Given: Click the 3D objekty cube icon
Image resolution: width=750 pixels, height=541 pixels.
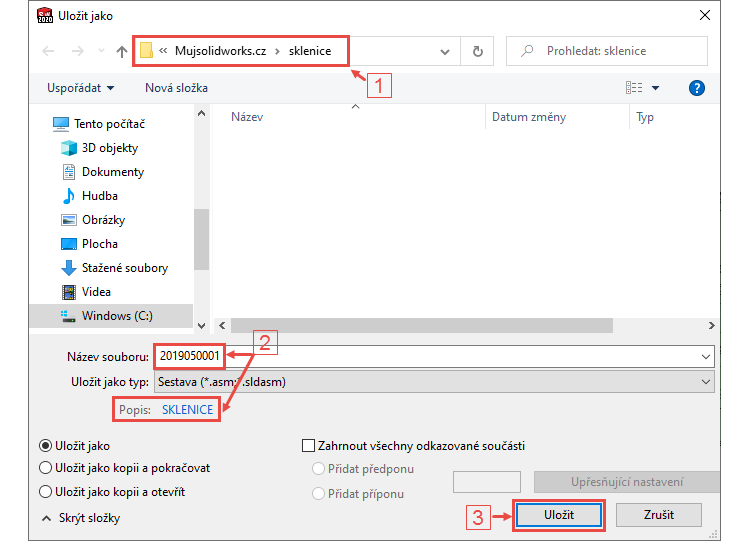Looking at the screenshot, I should point(69,148).
